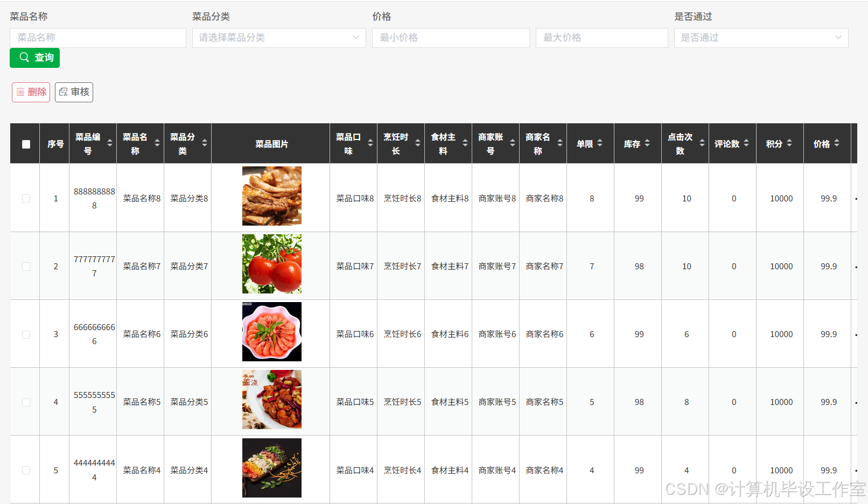The height and width of the screenshot is (504, 868).
Task: Click the 商家账号5 cell
Action: [x=497, y=402]
